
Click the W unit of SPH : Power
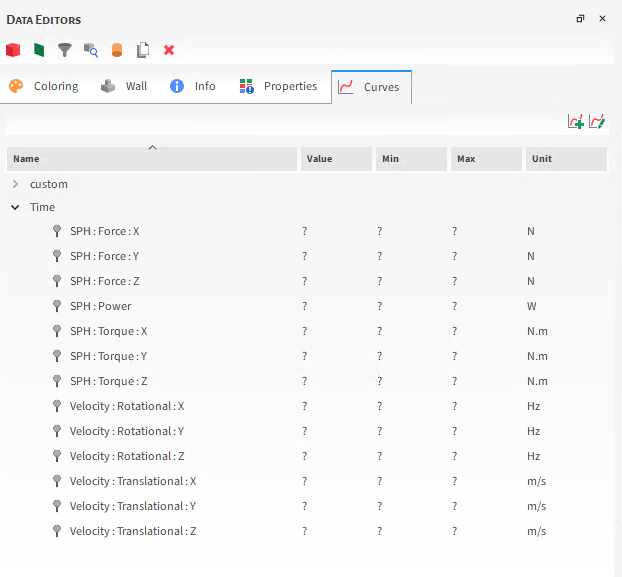coord(532,306)
